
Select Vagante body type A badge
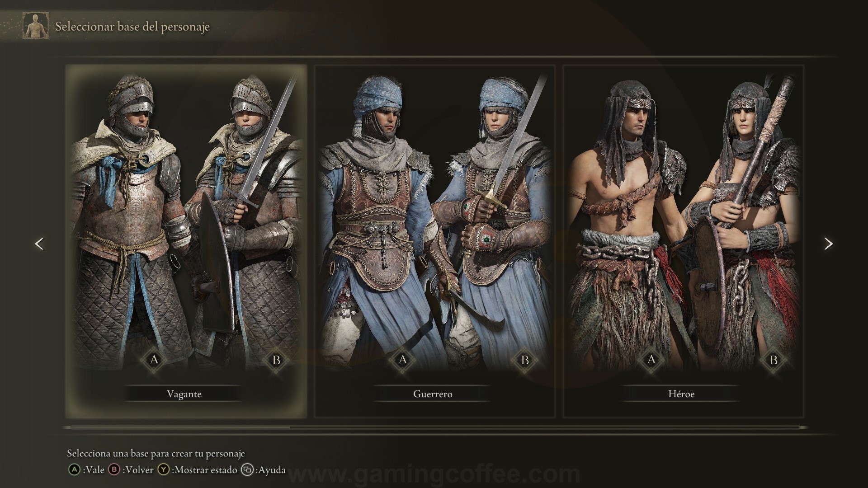pyautogui.click(x=155, y=360)
